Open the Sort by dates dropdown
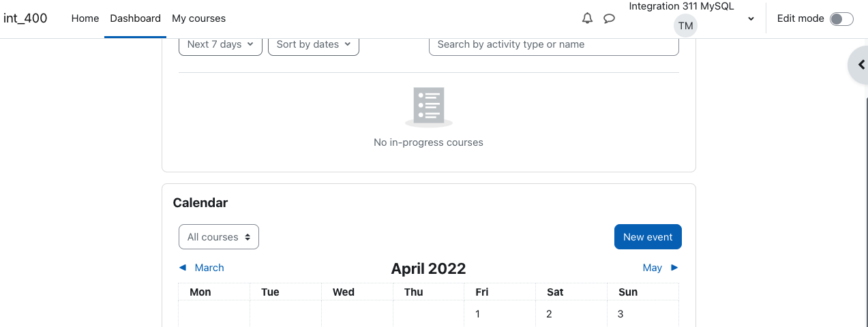This screenshot has height=327, width=868. (x=314, y=44)
